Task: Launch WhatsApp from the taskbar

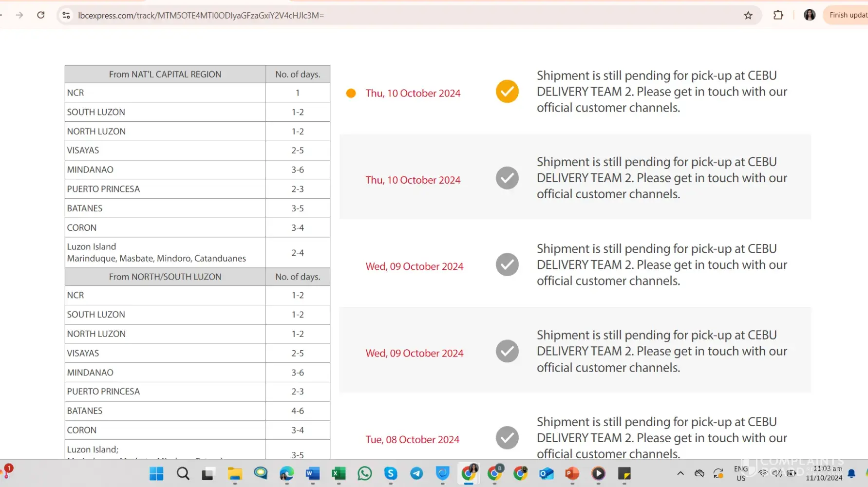Action: coord(364,473)
